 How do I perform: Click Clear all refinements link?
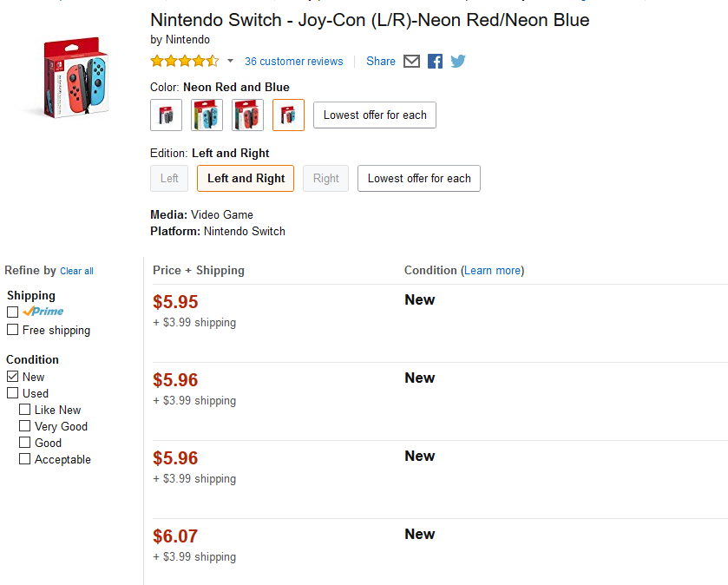76,272
